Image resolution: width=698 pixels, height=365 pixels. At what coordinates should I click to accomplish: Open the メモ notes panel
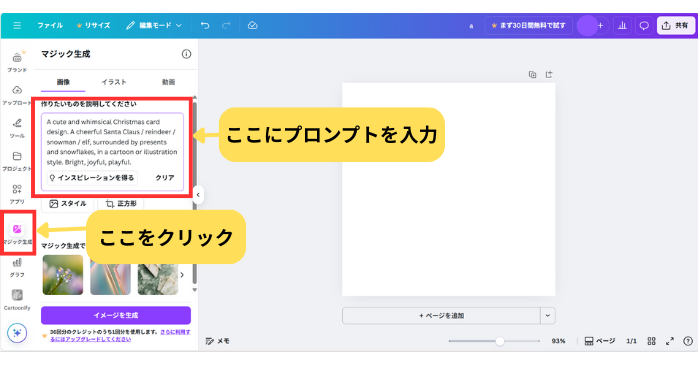coord(218,341)
